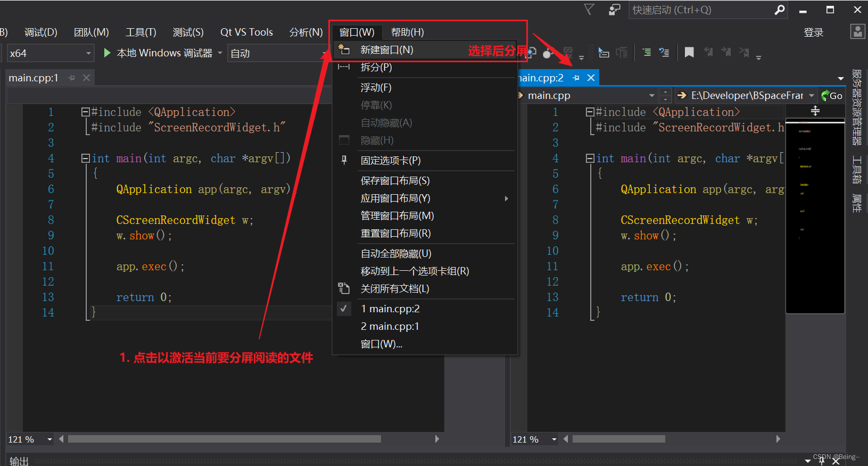Open the Qt VS Tools menu
Viewport: 868px width, 466px height.
pos(246,32)
